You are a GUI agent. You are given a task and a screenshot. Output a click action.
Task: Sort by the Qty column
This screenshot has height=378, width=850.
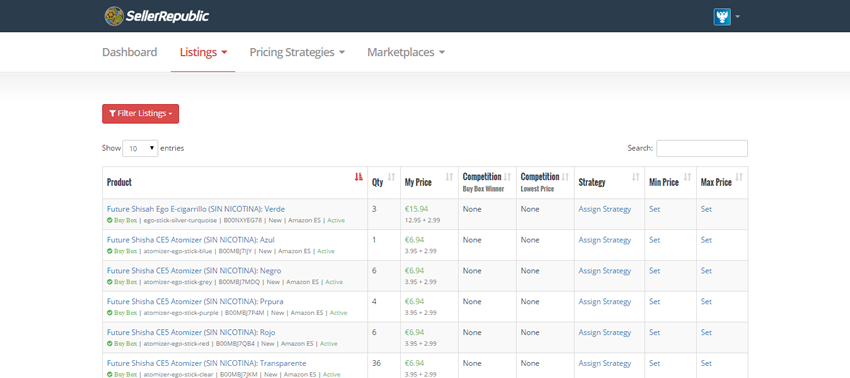(384, 182)
